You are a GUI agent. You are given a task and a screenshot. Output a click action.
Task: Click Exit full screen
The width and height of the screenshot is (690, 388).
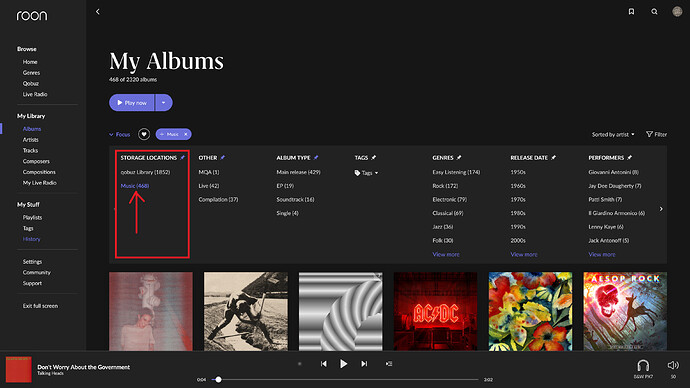[40, 306]
